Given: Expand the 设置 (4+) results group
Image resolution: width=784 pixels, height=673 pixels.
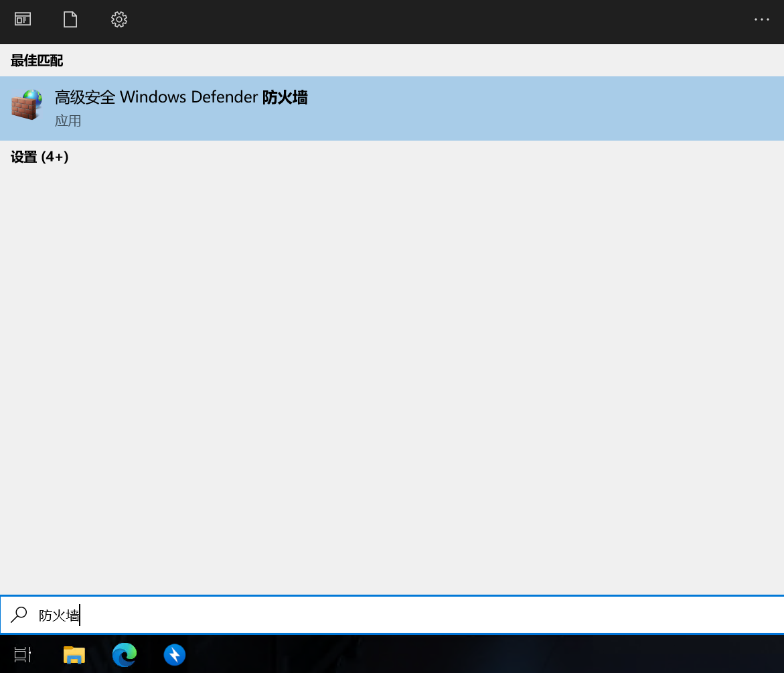Looking at the screenshot, I should coord(40,157).
